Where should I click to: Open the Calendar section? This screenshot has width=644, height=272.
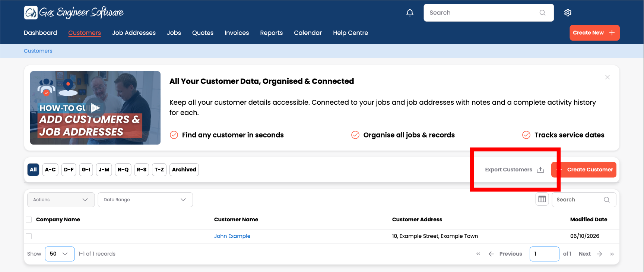click(308, 33)
